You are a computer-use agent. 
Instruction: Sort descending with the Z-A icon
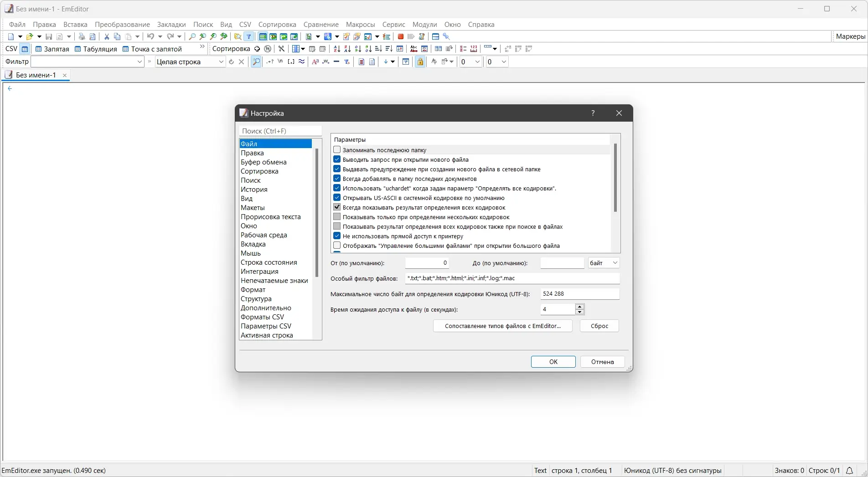coord(347,49)
